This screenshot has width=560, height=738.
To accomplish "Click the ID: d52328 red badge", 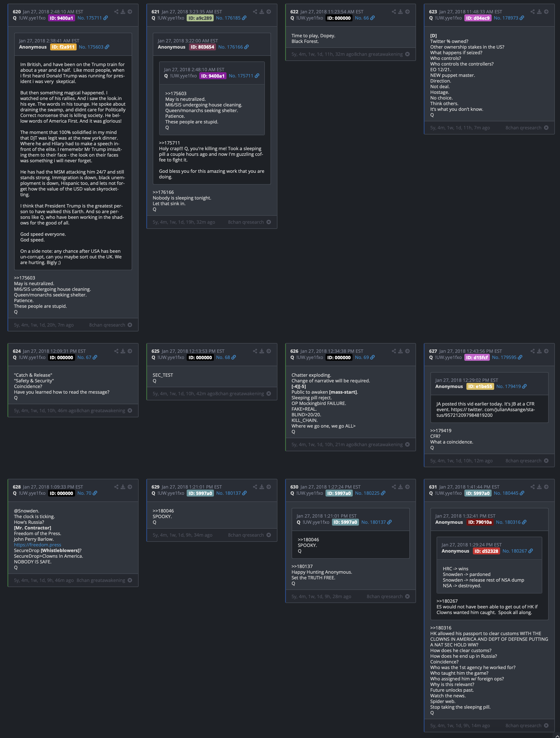I will 486,551.
